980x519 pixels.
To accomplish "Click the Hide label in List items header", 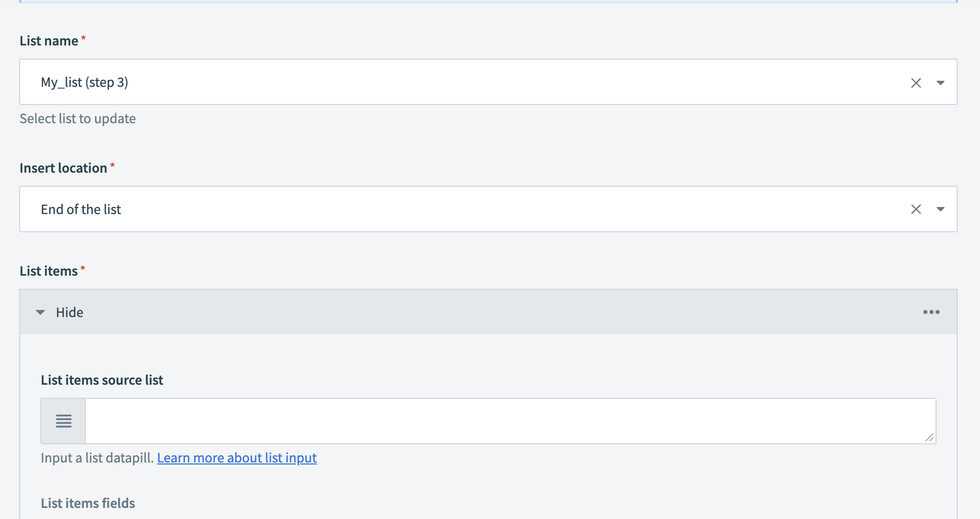I will point(70,313).
